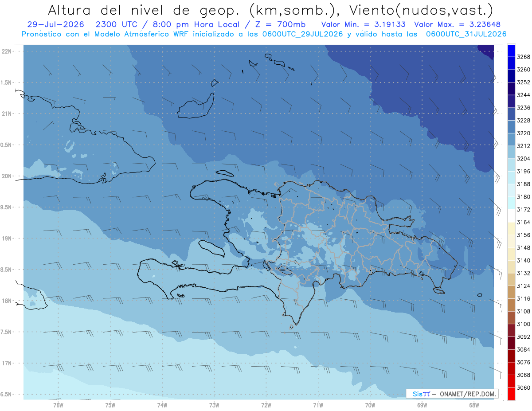Click the 3220 colorbar value

(524, 133)
